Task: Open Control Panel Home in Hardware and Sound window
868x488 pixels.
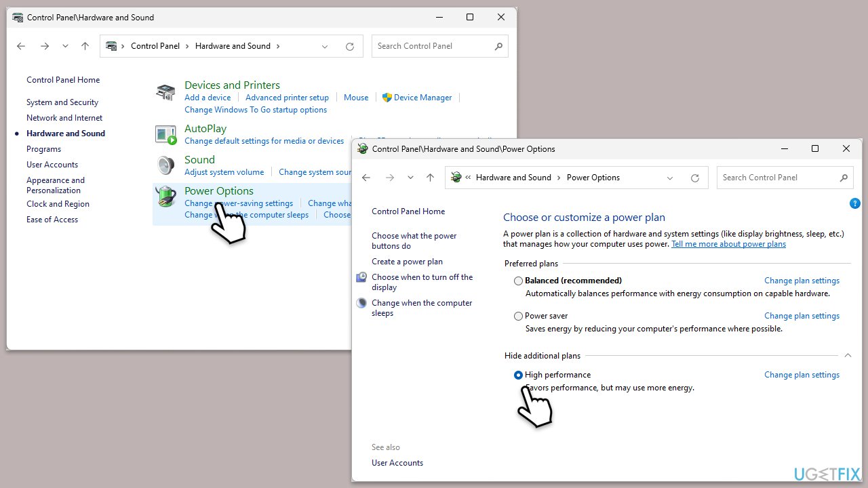Action: point(63,80)
